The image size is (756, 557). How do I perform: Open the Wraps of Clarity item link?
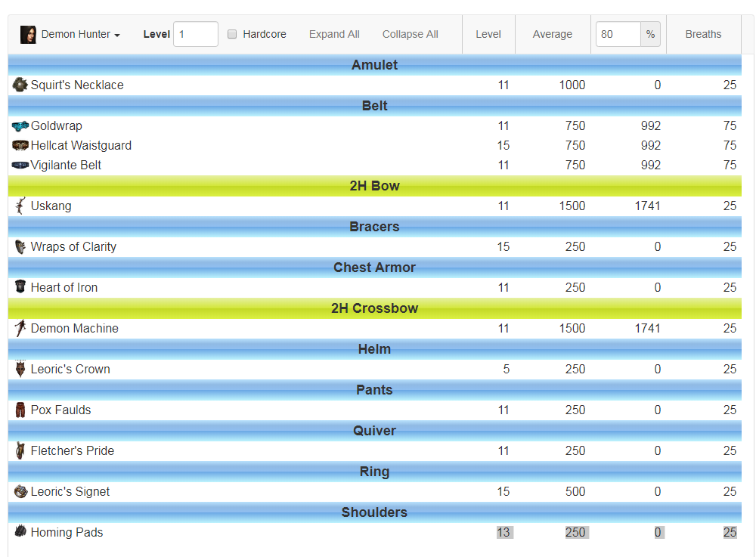click(73, 246)
